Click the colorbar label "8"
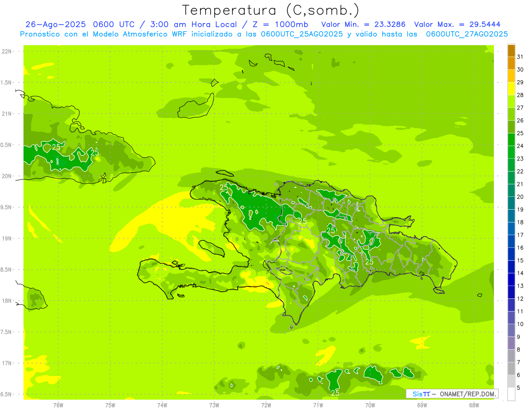This screenshot has height=411, width=532. click(x=519, y=350)
